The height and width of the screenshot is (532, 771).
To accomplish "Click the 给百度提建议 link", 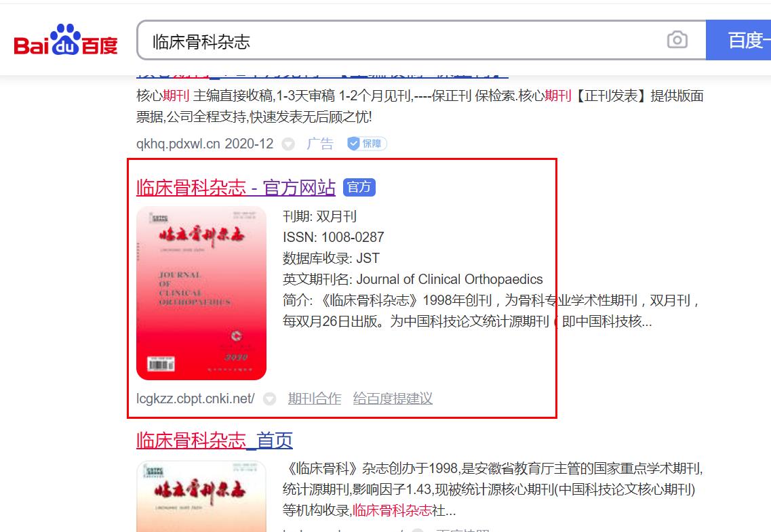I will point(393,398).
